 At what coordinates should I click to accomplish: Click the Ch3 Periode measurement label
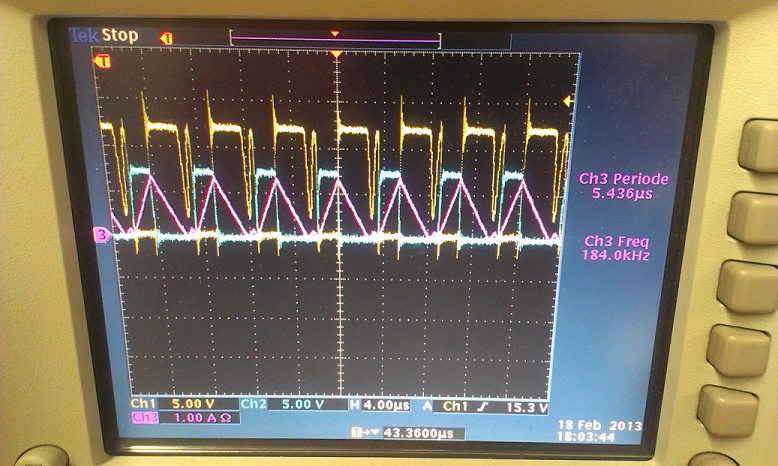coord(624,179)
